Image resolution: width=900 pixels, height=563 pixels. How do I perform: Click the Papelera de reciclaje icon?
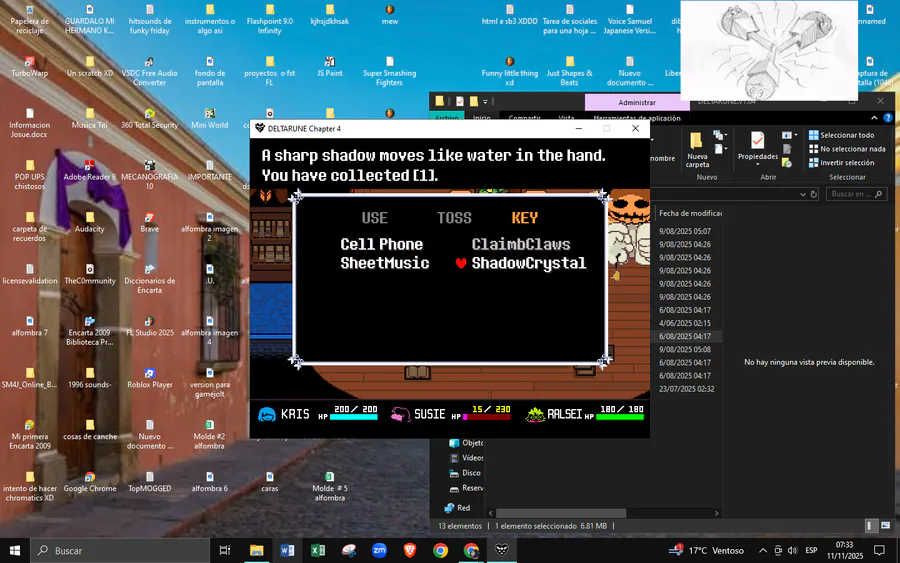pos(30,19)
